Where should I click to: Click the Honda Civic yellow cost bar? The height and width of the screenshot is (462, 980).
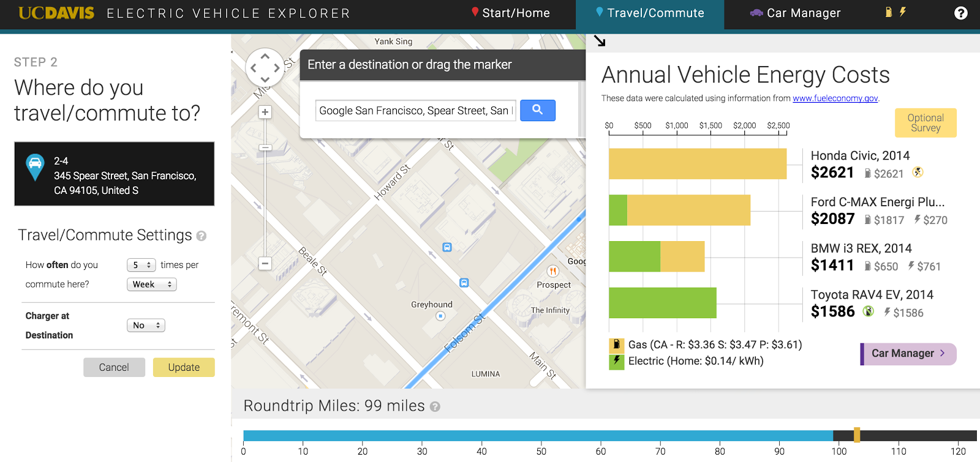click(x=698, y=164)
